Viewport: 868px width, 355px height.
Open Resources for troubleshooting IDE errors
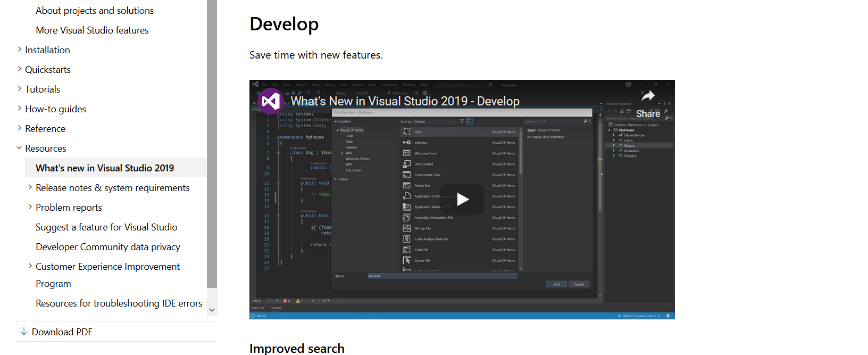119,303
